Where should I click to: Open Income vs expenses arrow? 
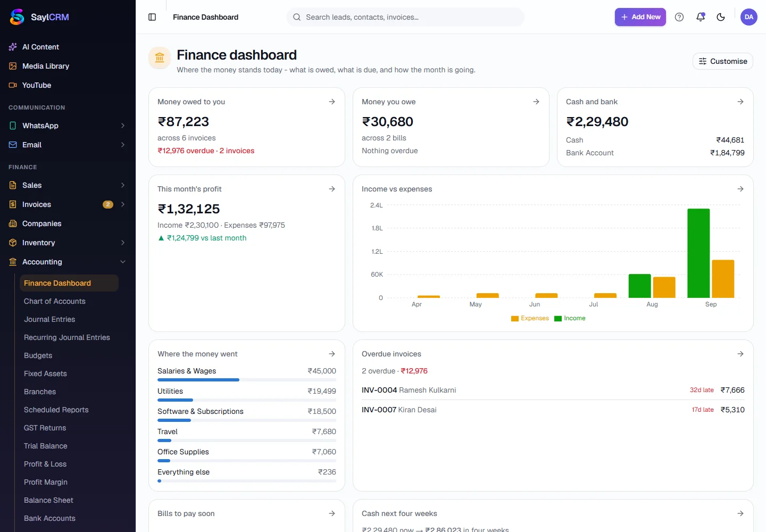[x=740, y=189]
